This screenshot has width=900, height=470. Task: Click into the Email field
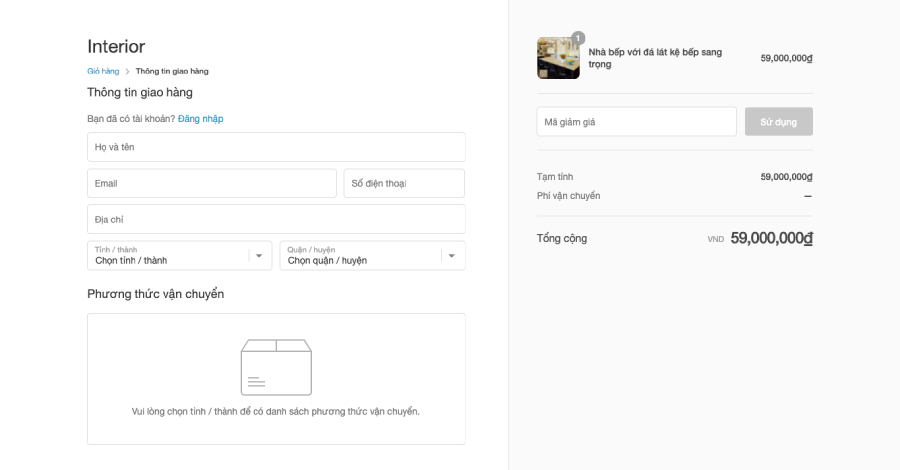212,183
